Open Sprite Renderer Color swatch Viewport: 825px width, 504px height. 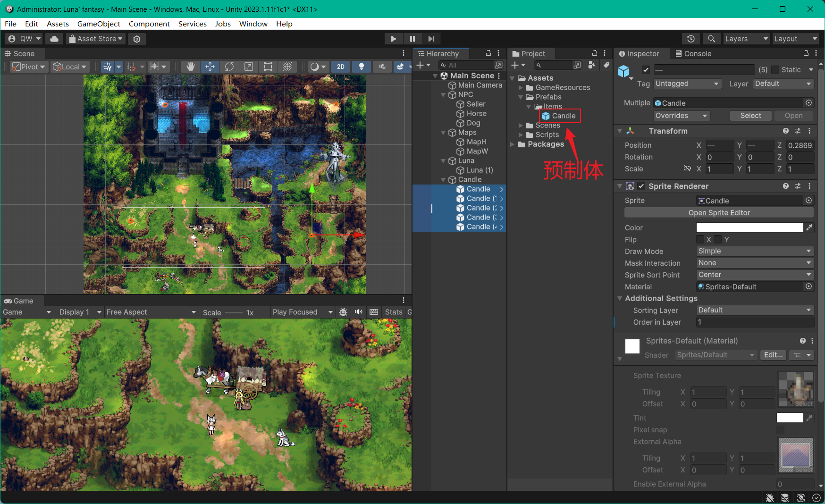pyautogui.click(x=749, y=227)
